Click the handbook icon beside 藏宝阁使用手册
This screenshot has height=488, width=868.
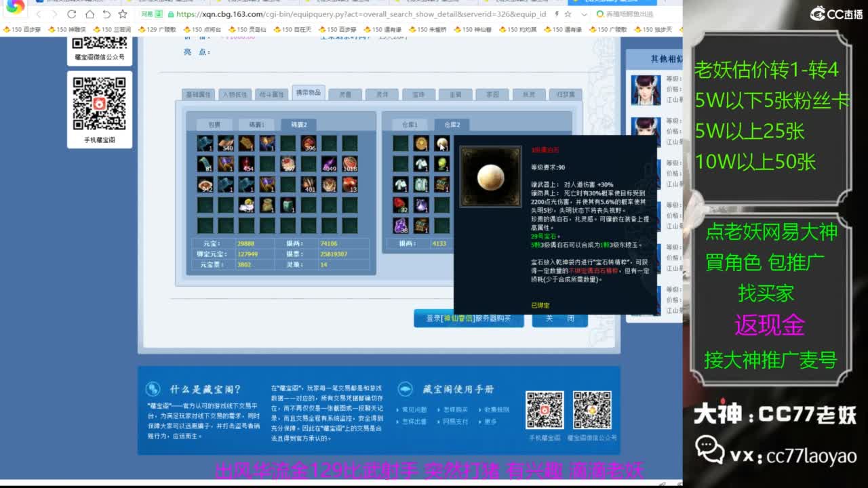[406, 389]
